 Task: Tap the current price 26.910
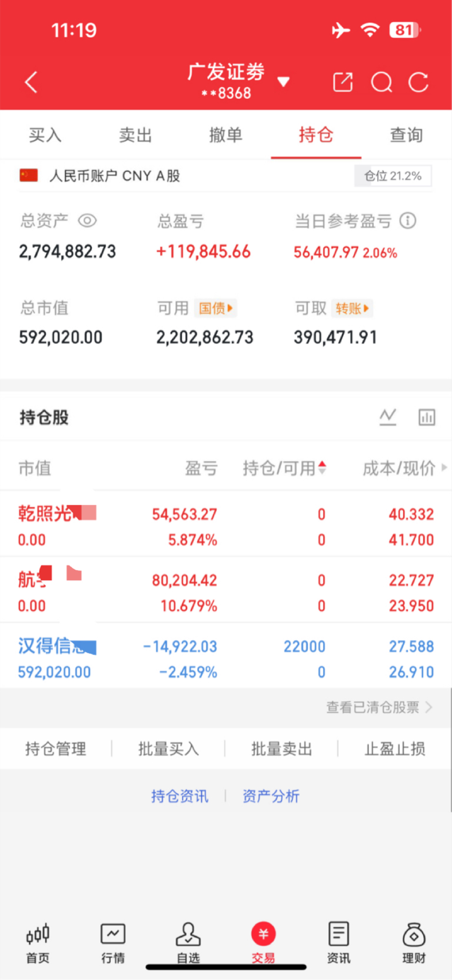(x=411, y=672)
